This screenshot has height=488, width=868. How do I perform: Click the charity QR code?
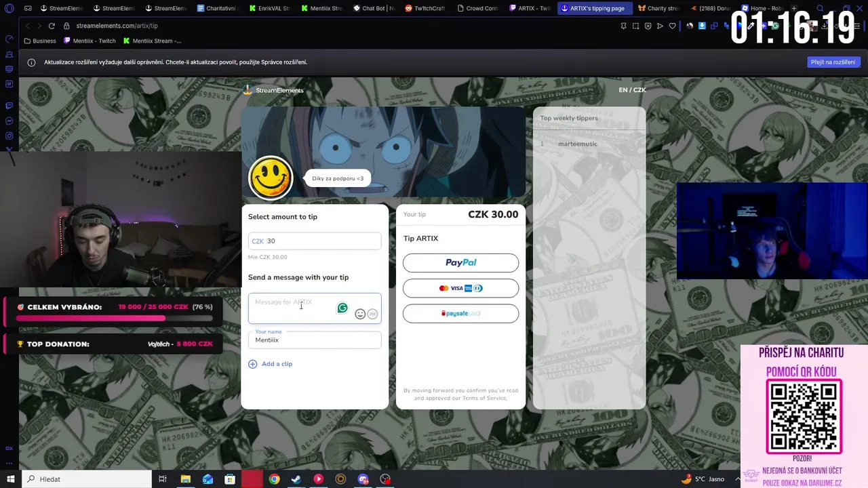804,417
